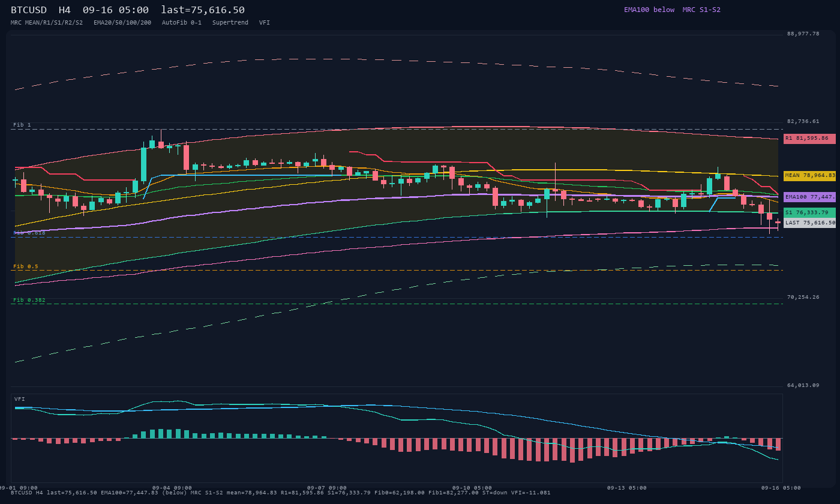The height and width of the screenshot is (504, 840).
Task: Click the H4 timeframe in the chart title
Action: tap(65, 10)
